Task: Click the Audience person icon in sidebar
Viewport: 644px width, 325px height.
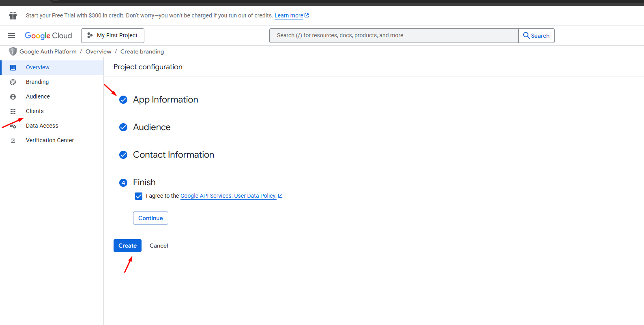Action: pos(13,97)
